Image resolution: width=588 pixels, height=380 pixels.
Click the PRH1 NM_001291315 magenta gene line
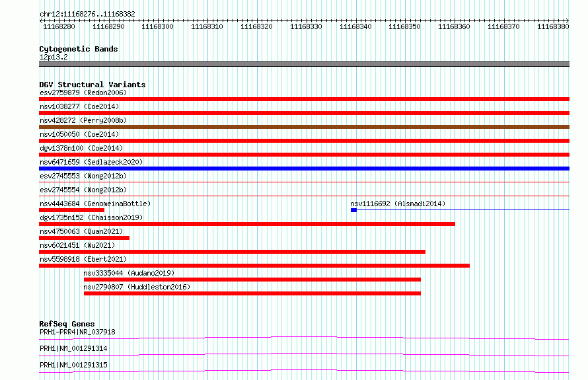point(304,371)
